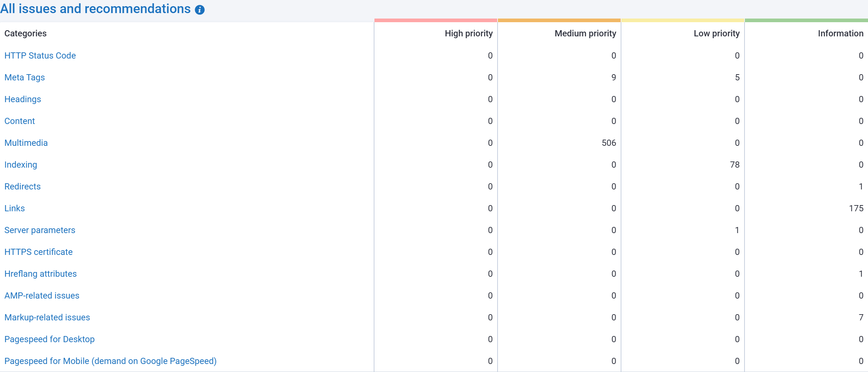Open the Content category link
868x372 pixels.
click(20, 121)
